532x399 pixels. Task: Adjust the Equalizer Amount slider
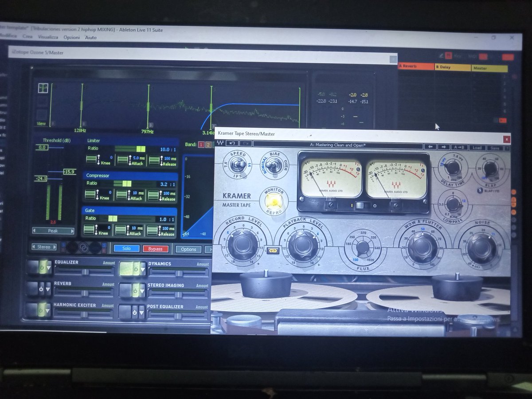84,271
